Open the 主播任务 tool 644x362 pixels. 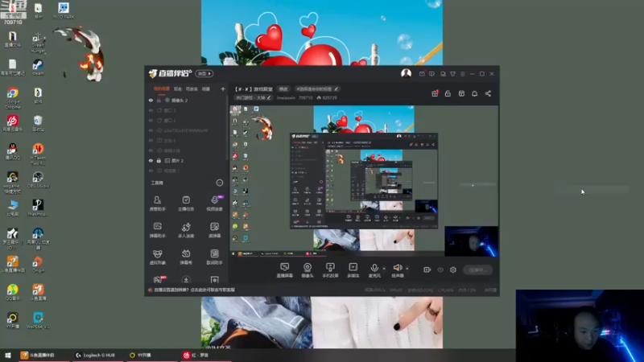[x=186, y=204]
